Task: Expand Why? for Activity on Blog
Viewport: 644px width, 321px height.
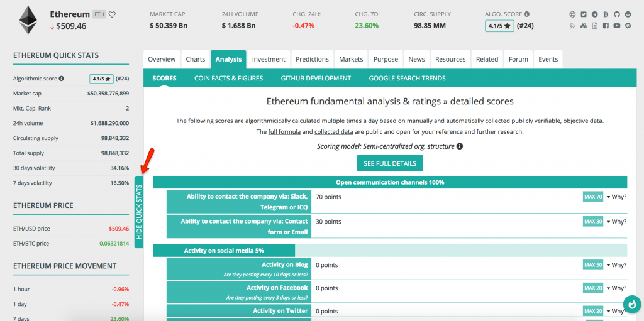Action: click(616, 265)
